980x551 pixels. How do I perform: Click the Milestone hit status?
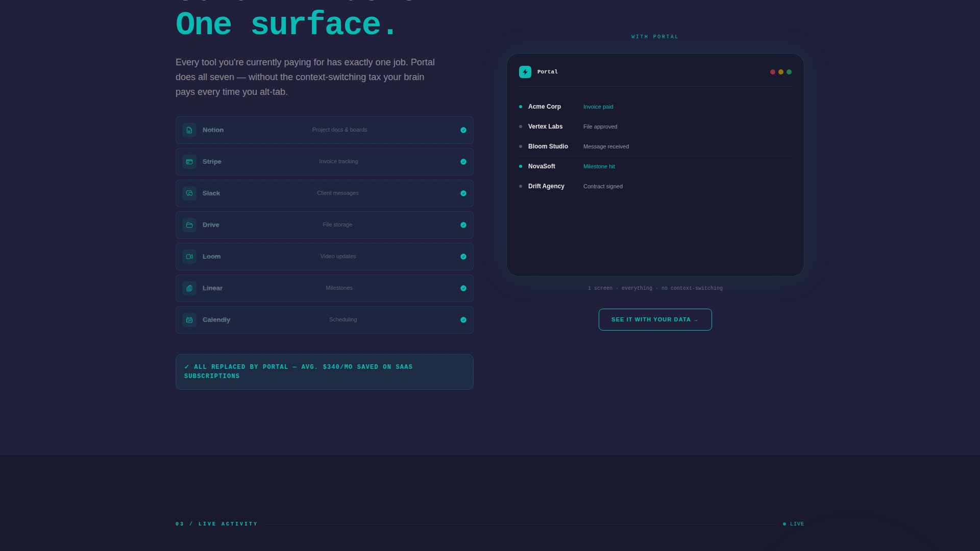(x=599, y=166)
